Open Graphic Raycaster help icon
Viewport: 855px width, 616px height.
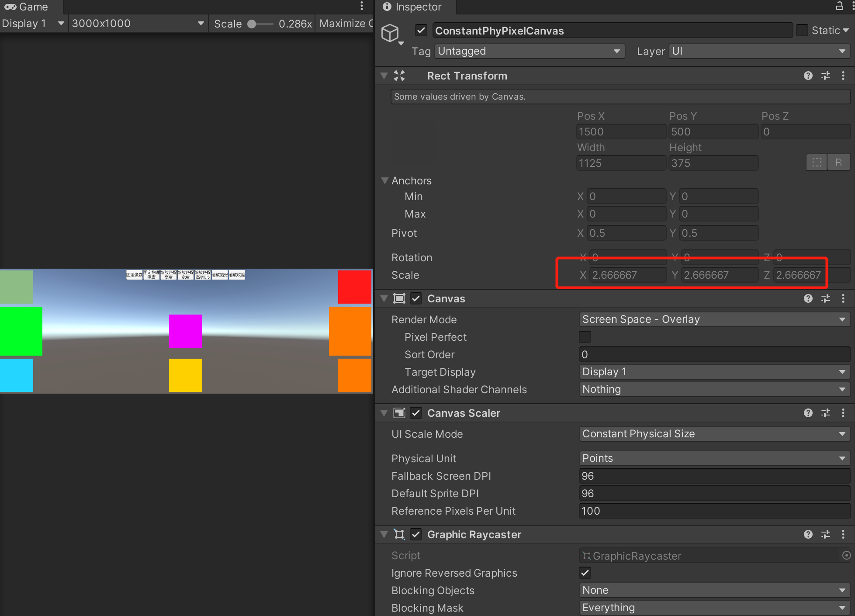click(808, 534)
